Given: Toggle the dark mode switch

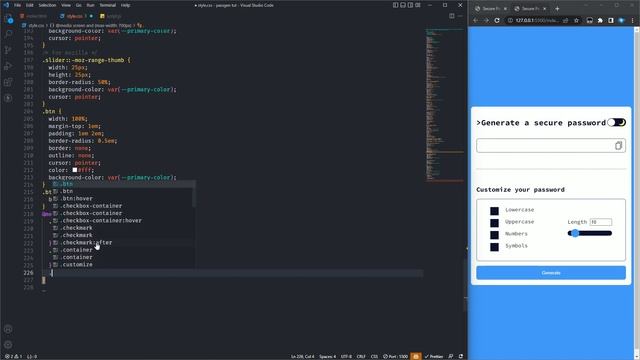Looking at the screenshot, I should point(616,122).
